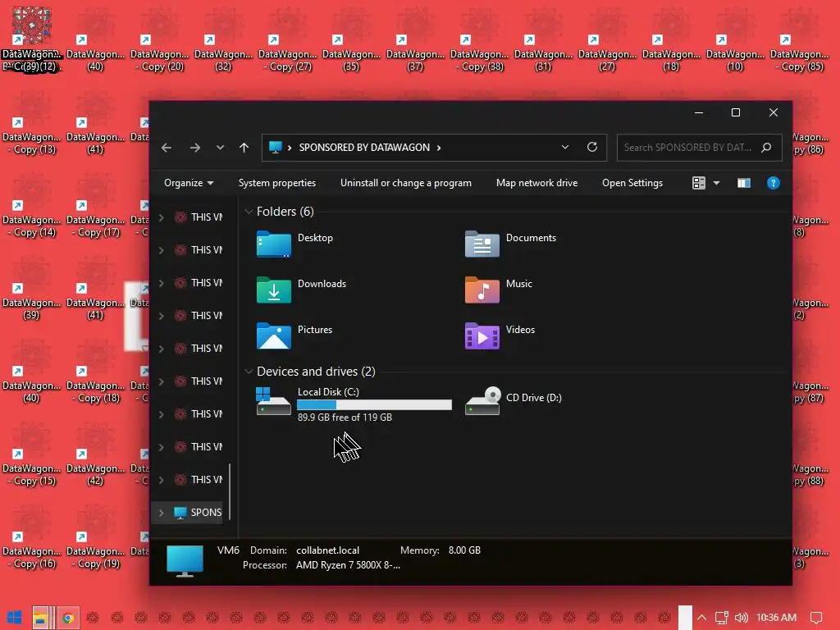Click the computer thumbnail in details pane
The width and height of the screenshot is (840, 630).
(185, 561)
